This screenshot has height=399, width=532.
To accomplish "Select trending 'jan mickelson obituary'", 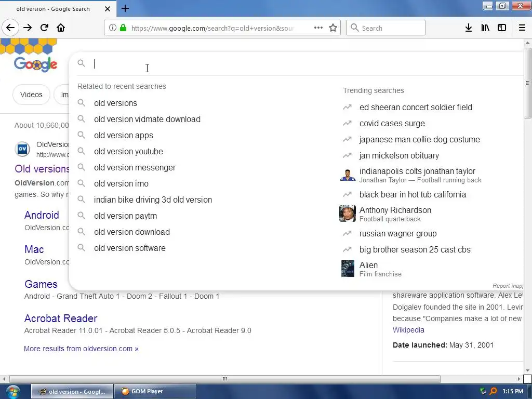I will (399, 156).
